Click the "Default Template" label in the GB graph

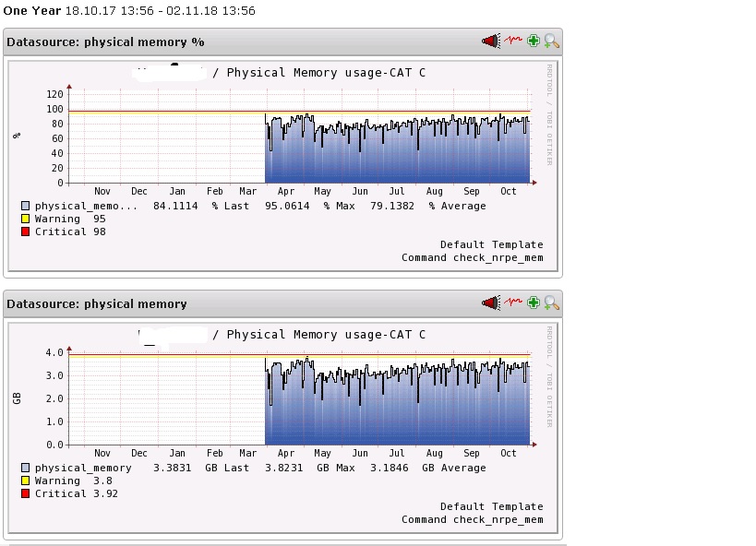(491, 506)
